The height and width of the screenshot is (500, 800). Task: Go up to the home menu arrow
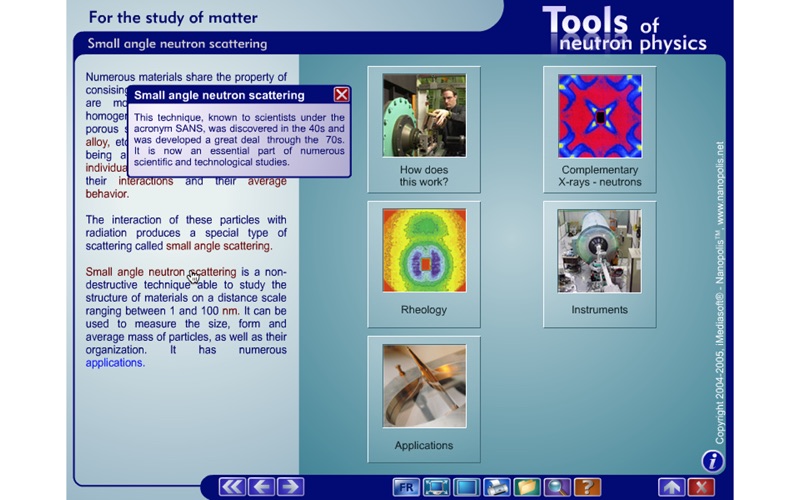pos(671,487)
